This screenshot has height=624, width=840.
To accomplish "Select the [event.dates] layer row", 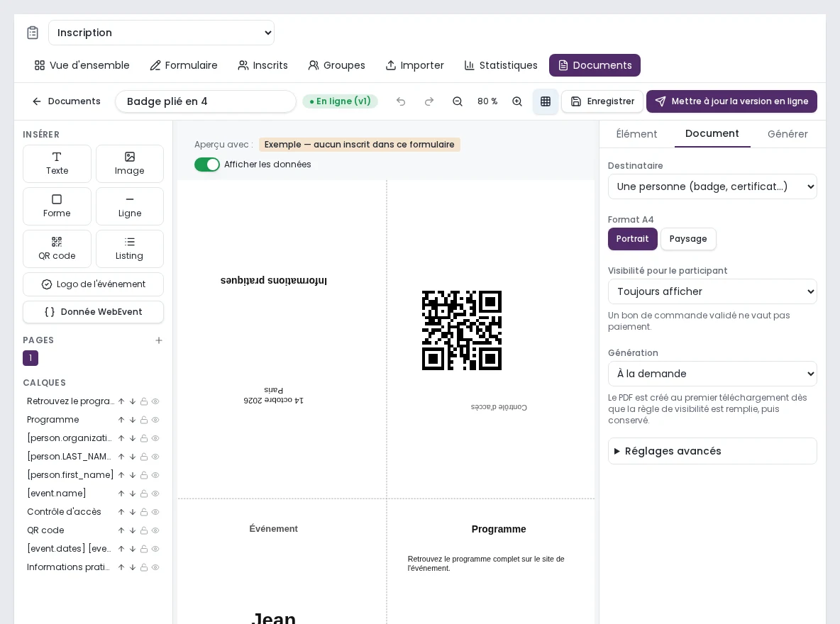I will pyautogui.click(x=93, y=549).
